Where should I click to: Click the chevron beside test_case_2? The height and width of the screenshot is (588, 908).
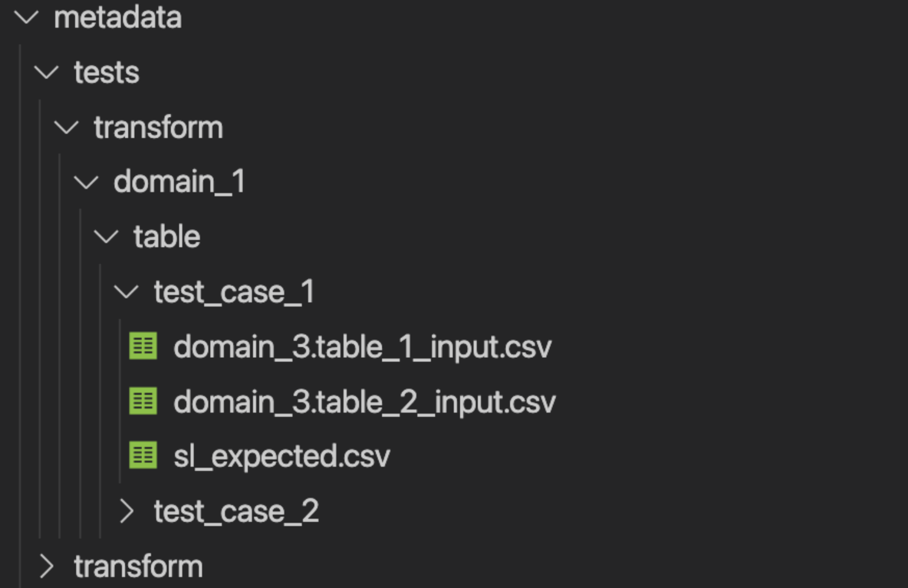point(128,511)
